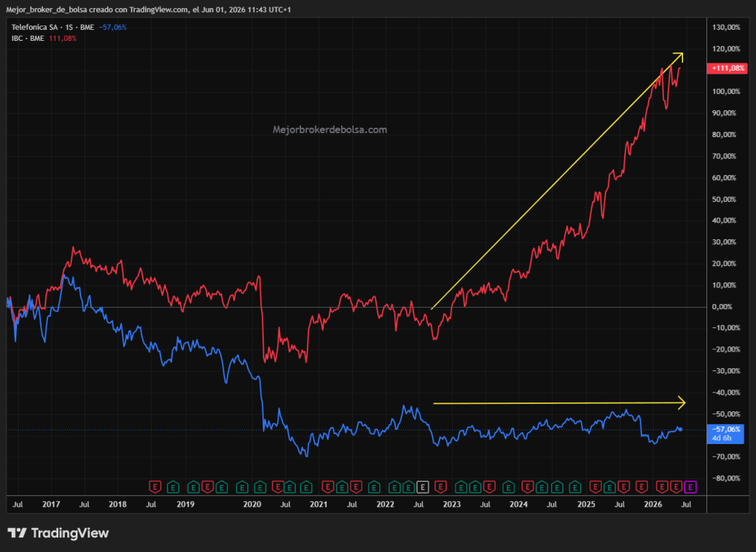756x552 pixels.
Task: Click the header text with the TradingView.com date
Action: click(149, 9)
